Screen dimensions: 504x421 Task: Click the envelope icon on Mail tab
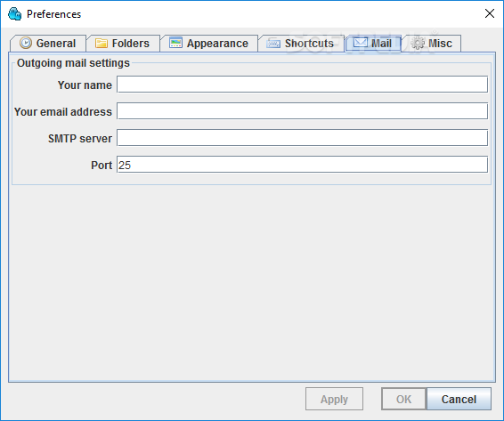[x=361, y=43]
